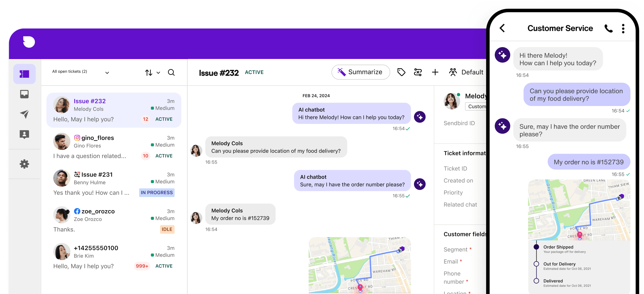644x294 pixels.
Task: Expand the All open tickets dropdown
Action: click(x=107, y=73)
